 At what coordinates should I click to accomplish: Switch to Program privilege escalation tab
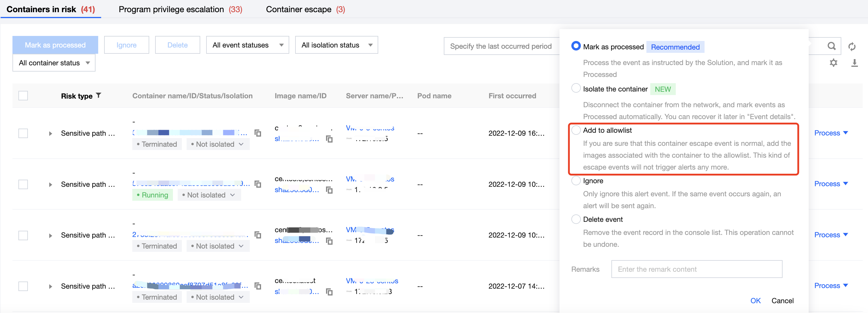(x=180, y=10)
